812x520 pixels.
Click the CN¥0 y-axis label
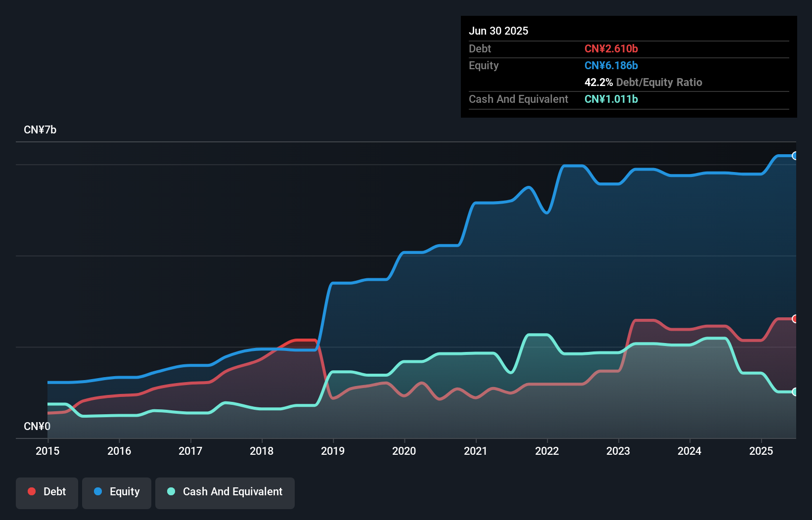(x=37, y=426)
